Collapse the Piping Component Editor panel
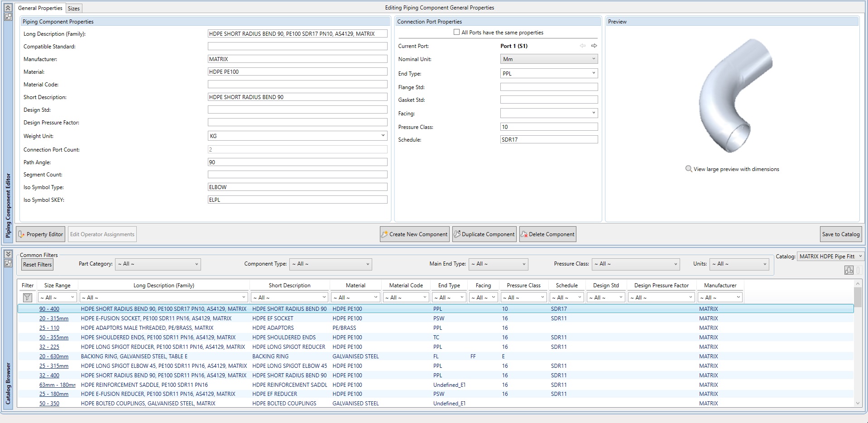The width and height of the screenshot is (868, 423). pyautogui.click(x=8, y=8)
